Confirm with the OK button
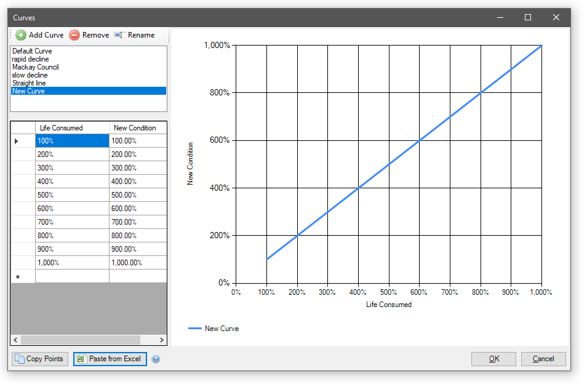Image resolution: width=587 pixels, height=392 pixels. [x=493, y=359]
